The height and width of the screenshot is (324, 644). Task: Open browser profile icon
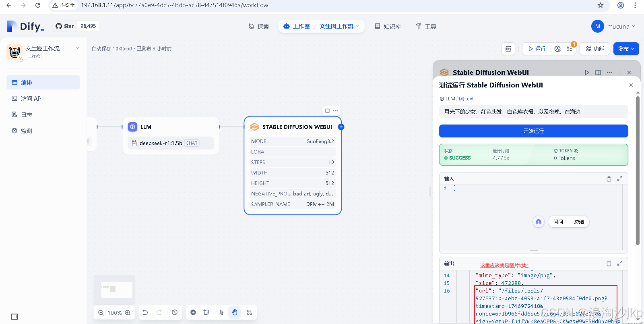621,5
